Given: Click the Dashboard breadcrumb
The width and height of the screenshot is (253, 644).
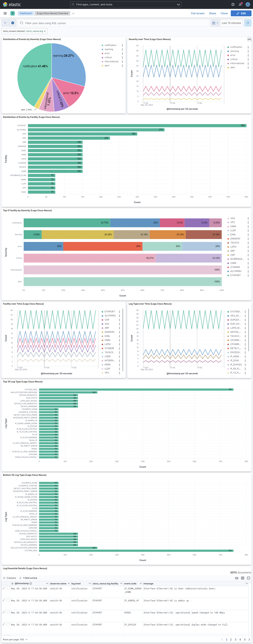Looking at the screenshot, I should tap(26, 13).
